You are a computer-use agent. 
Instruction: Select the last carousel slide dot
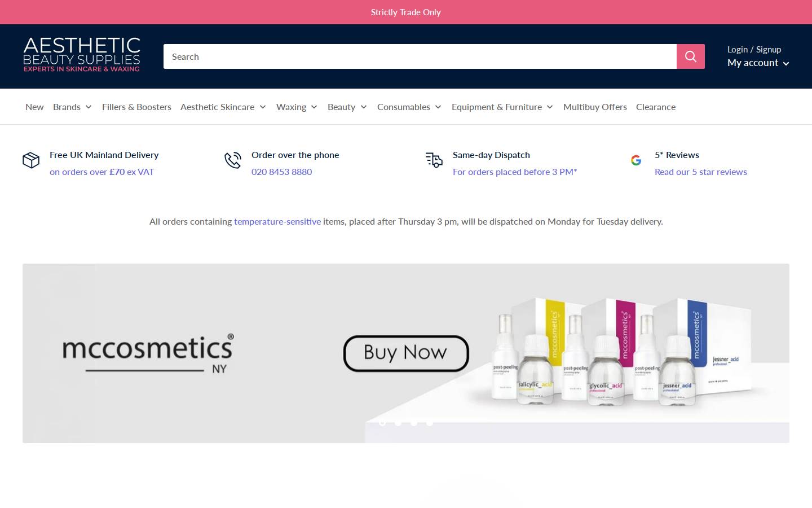point(430,423)
